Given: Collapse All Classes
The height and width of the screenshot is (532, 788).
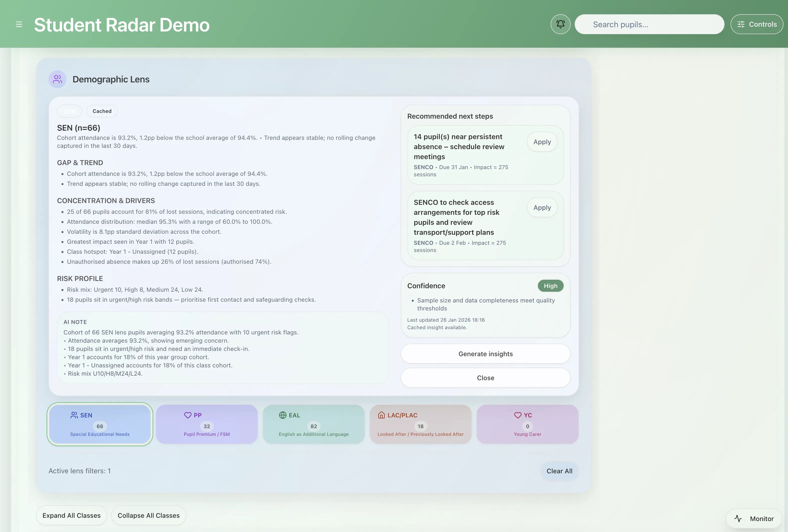Looking at the screenshot, I should pos(148,515).
